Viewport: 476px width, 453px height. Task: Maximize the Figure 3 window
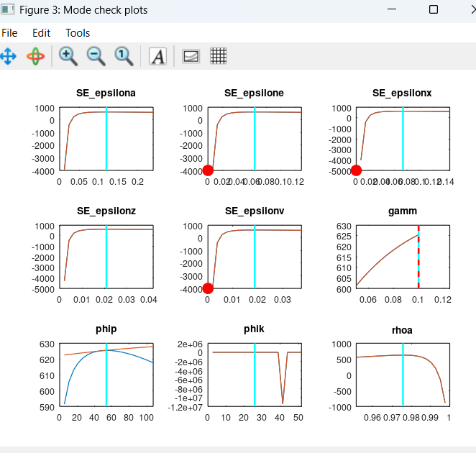pyautogui.click(x=433, y=10)
